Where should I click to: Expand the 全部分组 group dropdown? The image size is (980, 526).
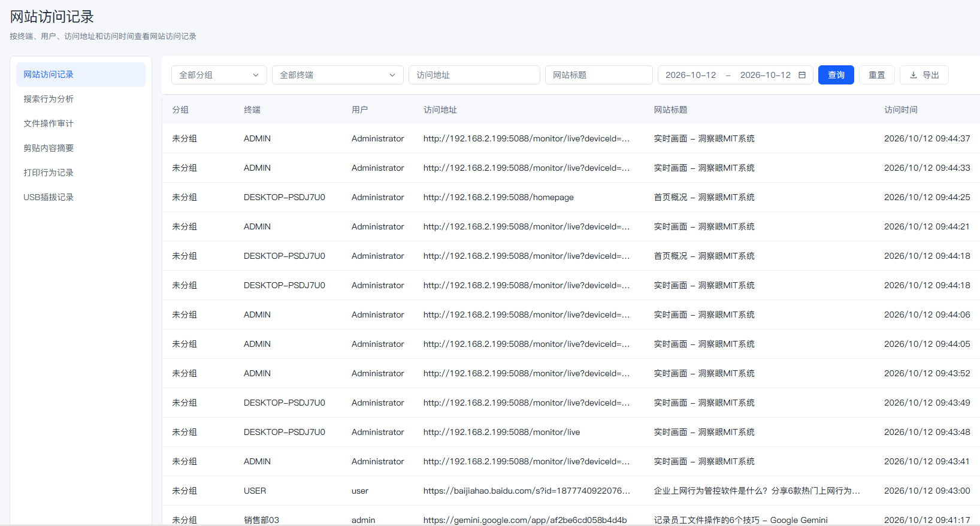click(219, 75)
